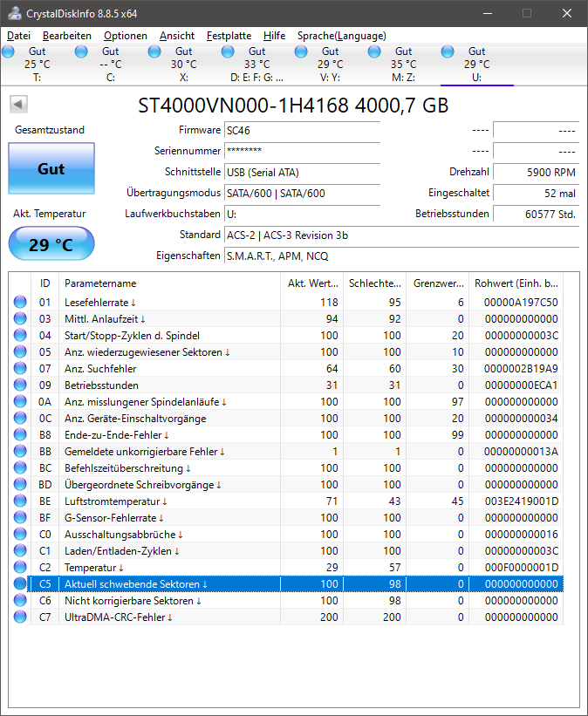Image resolution: width=588 pixels, height=716 pixels.
Task: Click status orb of Start/Stopp-Zyklen d. Spindel row
Action: [20, 335]
